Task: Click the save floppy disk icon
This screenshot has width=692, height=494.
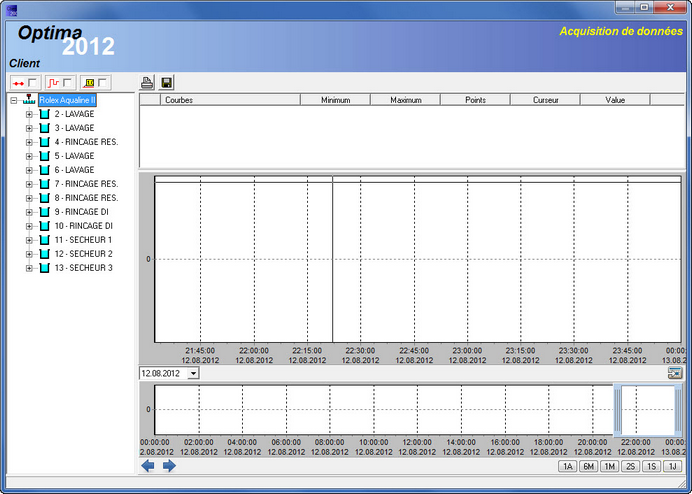Action: [x=166, y=82]
